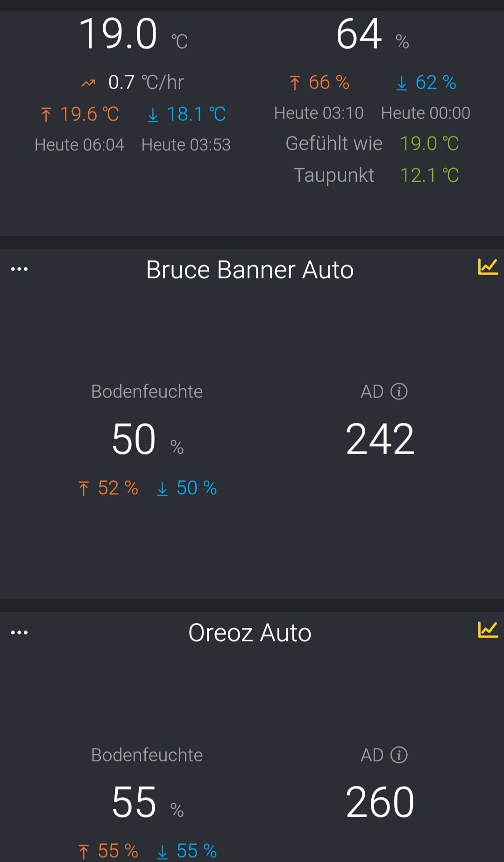
Task: Tap AD info icon under Oreoz
Action: (x=399, y=755)
